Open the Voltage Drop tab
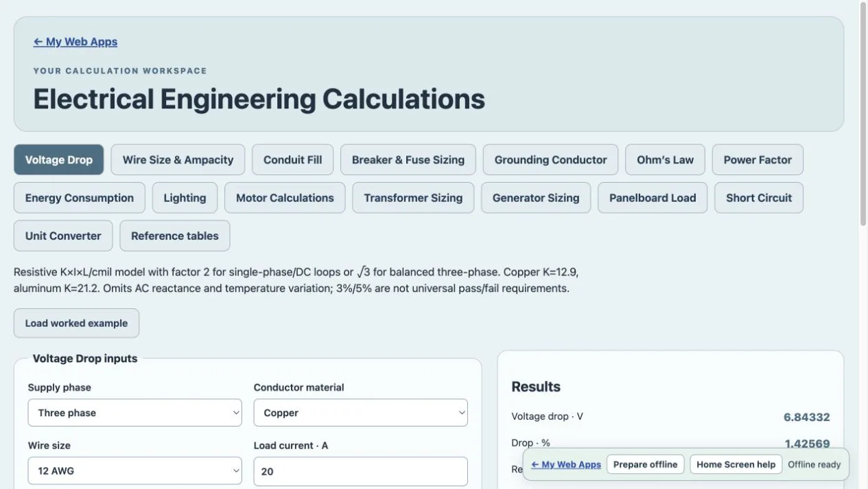 [59, 159]
